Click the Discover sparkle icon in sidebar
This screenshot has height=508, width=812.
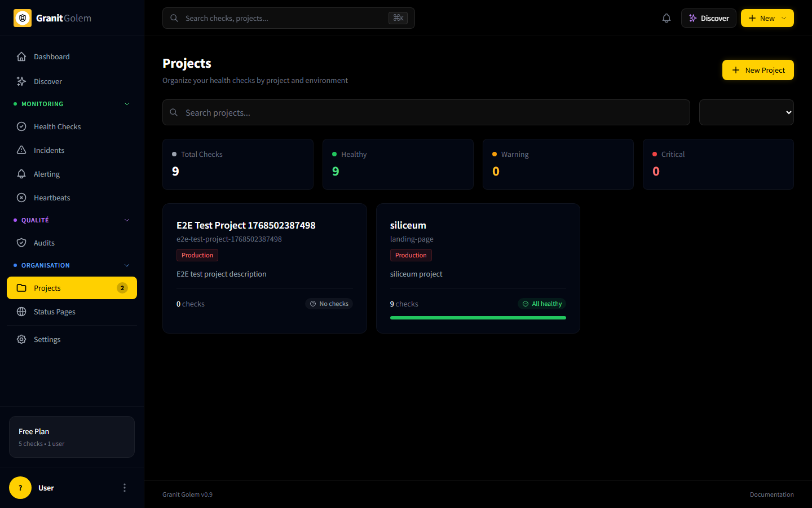21,81
